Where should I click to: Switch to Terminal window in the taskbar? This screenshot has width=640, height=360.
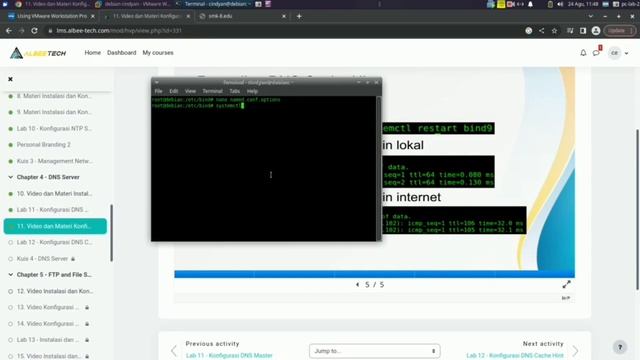(213, 4)
